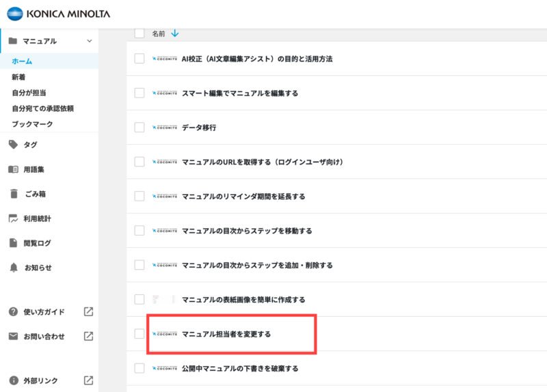
Task: Open the 利用統計 chart icon
Action: 13,219
